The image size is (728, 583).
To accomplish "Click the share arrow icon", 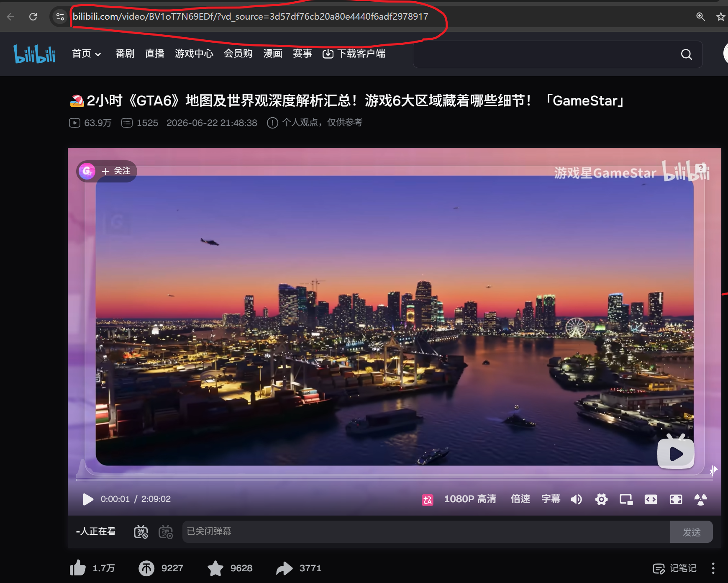I will coord(285,568).
